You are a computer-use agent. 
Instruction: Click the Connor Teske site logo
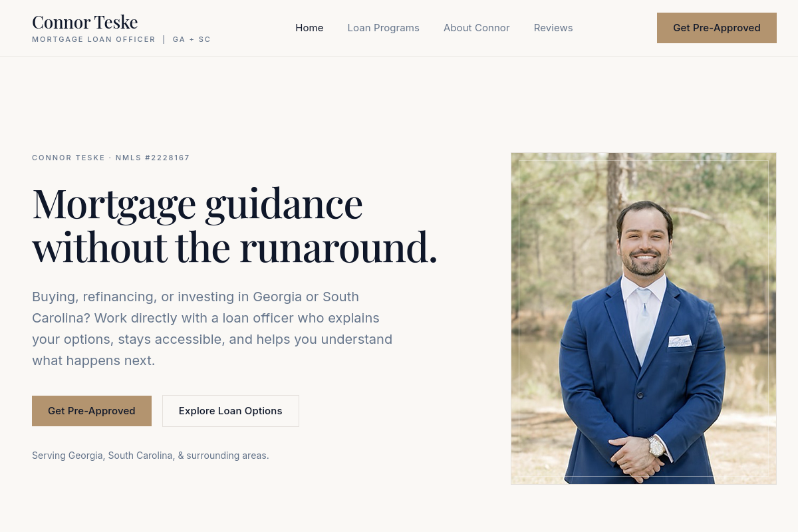85,22
